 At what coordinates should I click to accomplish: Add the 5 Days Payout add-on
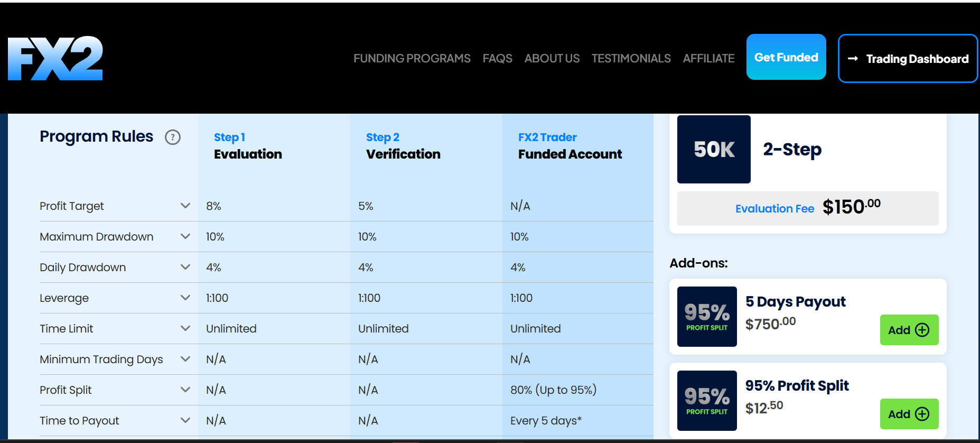click(x=909, y=330)
